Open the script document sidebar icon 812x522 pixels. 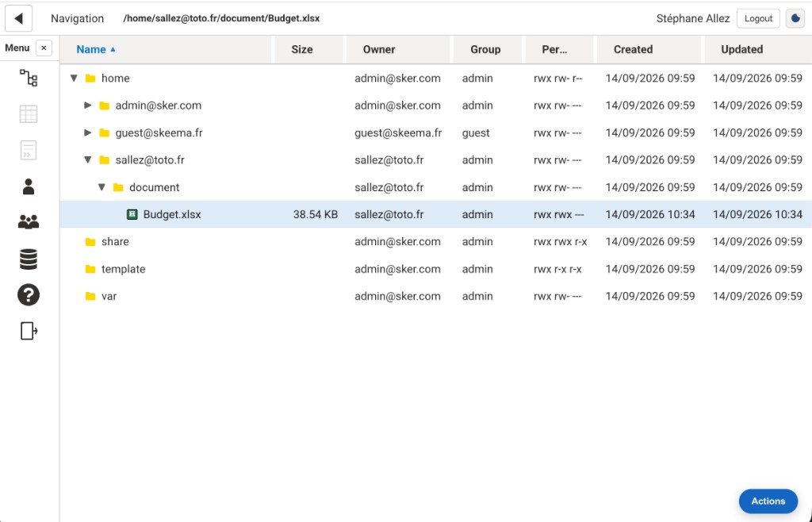[29, 150]
